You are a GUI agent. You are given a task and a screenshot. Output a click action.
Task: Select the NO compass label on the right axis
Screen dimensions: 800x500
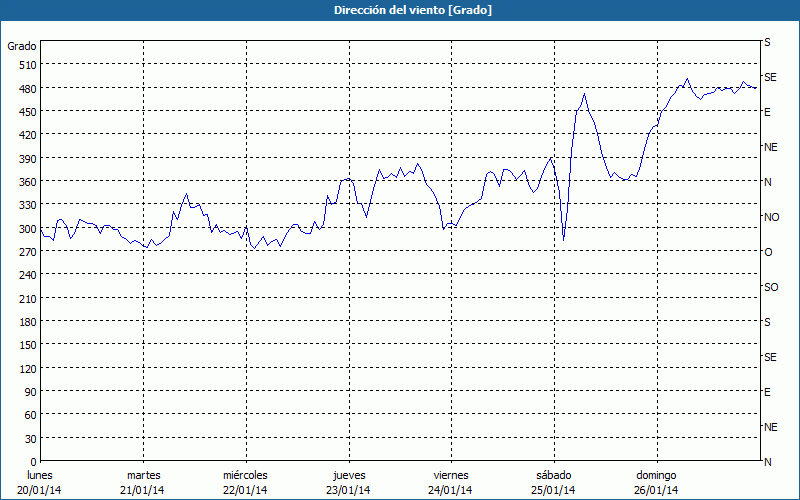point(771,217)
